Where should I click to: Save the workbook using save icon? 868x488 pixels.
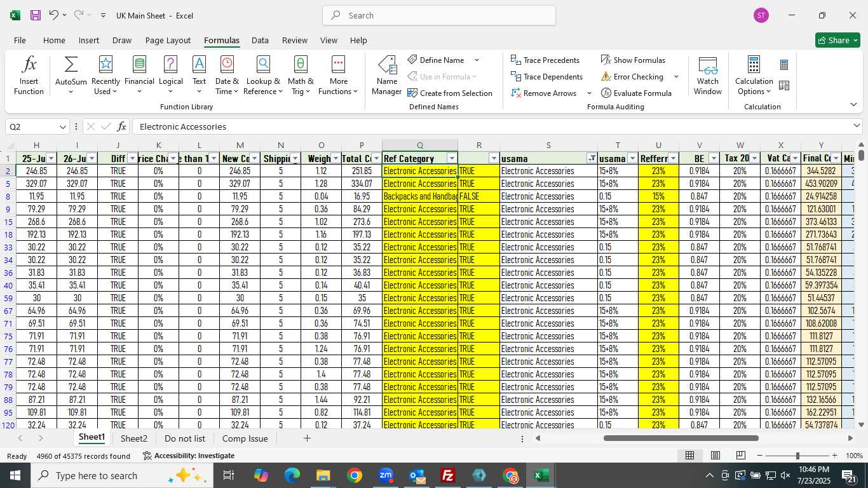tap(36, 15)
